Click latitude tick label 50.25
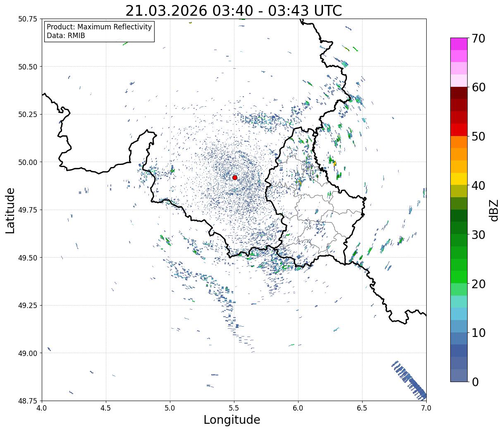This screenshot has width=504, height=430. 28,115
